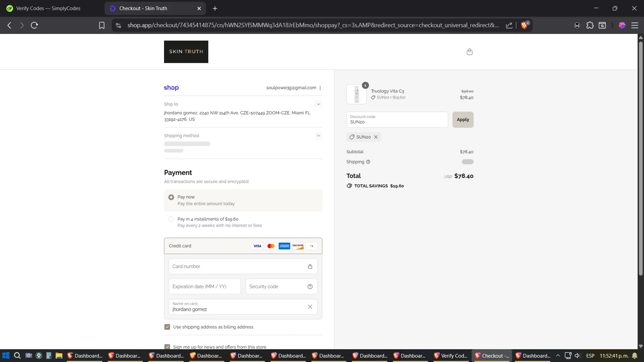The image size is (644, 362).
Task: Close the Checkout - Skin Truth tab
Action: coord(199,8)
